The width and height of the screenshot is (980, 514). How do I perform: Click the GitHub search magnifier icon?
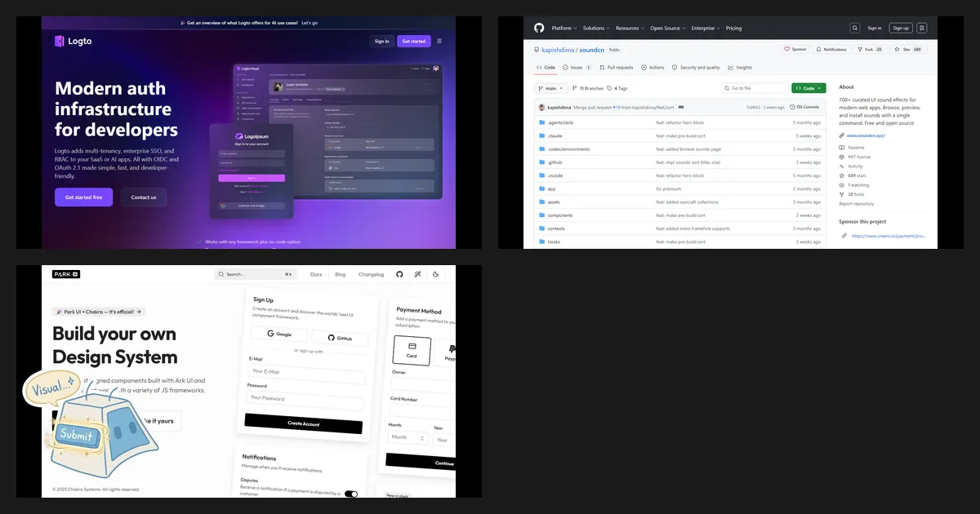click(x=855, y=28)
